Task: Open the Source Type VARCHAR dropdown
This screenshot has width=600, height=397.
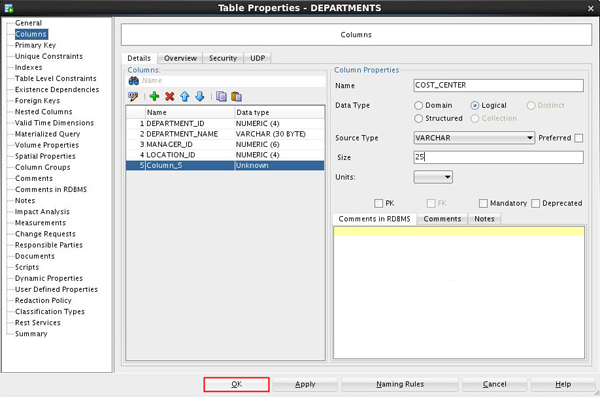Action: click(x=474, y=138)
